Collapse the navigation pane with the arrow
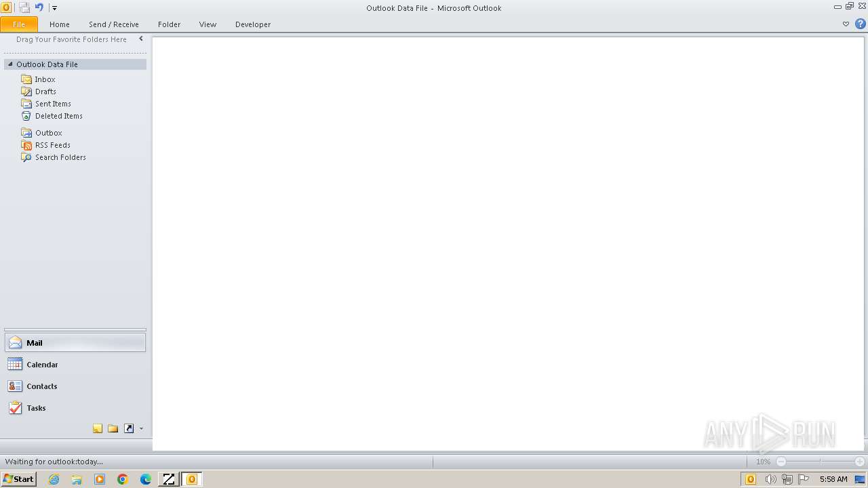 click(x=141, y=39)
